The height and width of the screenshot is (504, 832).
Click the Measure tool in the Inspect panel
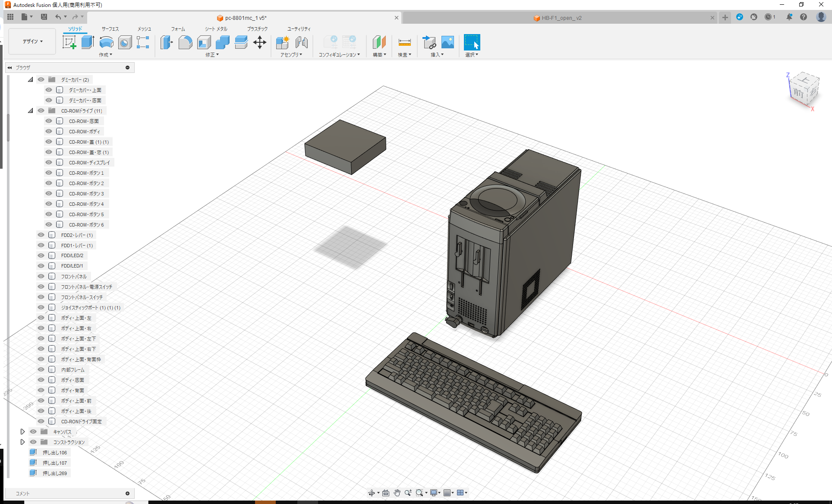point(405,42)
